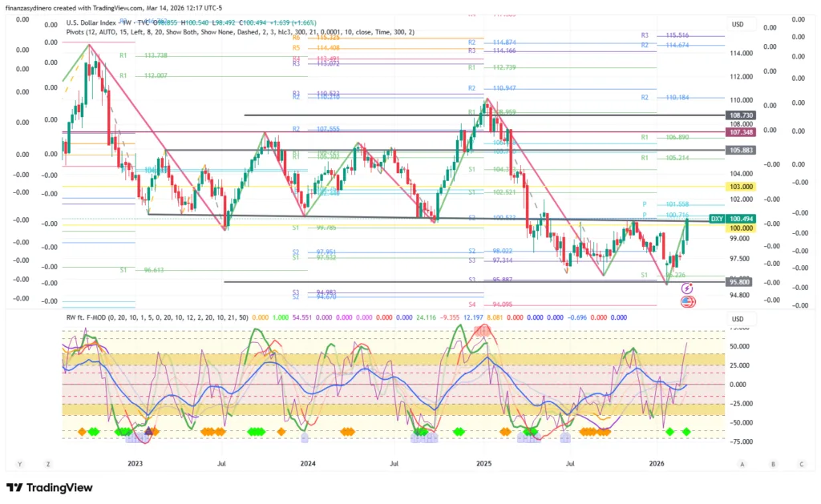The image size is (821, 504).
Task: Click the US flag economic event icon
Action: 687,301
